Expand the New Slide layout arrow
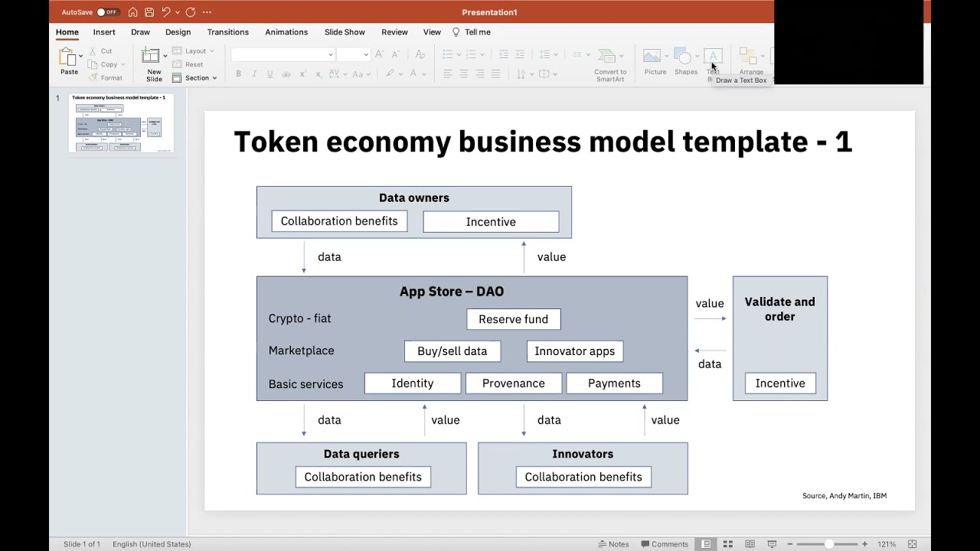980x551 pixels. (165, 56)
